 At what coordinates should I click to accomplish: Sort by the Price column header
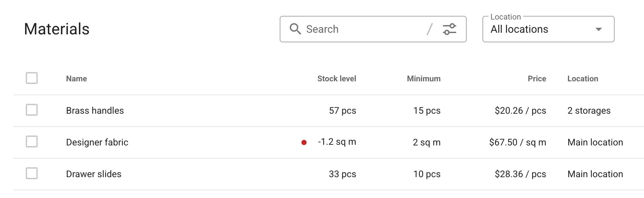click(x=537, y=78)
